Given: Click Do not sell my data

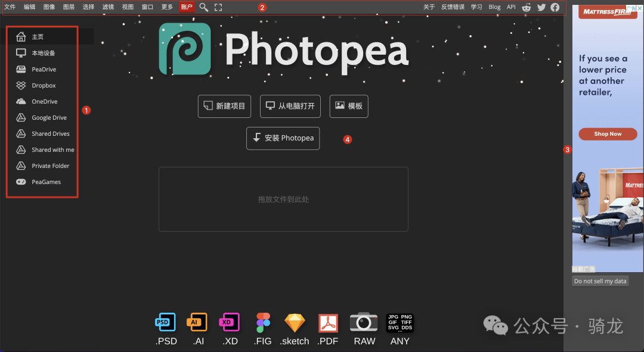Looking at the screenshot, I should [600, 281].
